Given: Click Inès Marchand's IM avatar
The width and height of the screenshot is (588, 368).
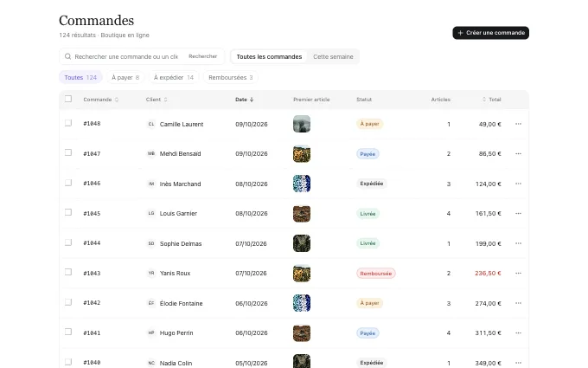Looking at the screenshot, I should pyautogui.click(x=151, y=184).
